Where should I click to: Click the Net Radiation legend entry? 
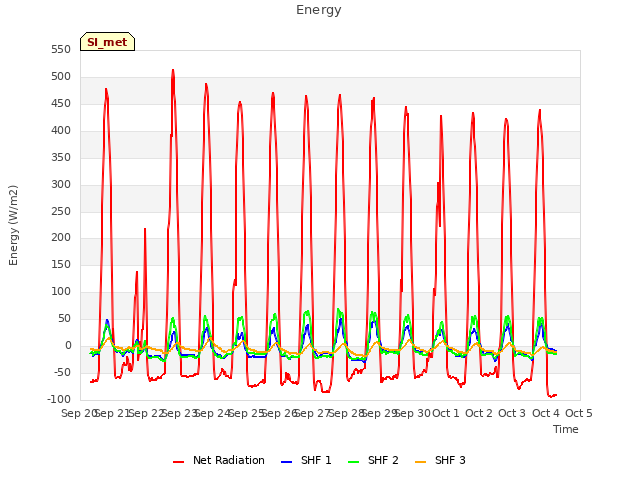click(x=219, y=460)
